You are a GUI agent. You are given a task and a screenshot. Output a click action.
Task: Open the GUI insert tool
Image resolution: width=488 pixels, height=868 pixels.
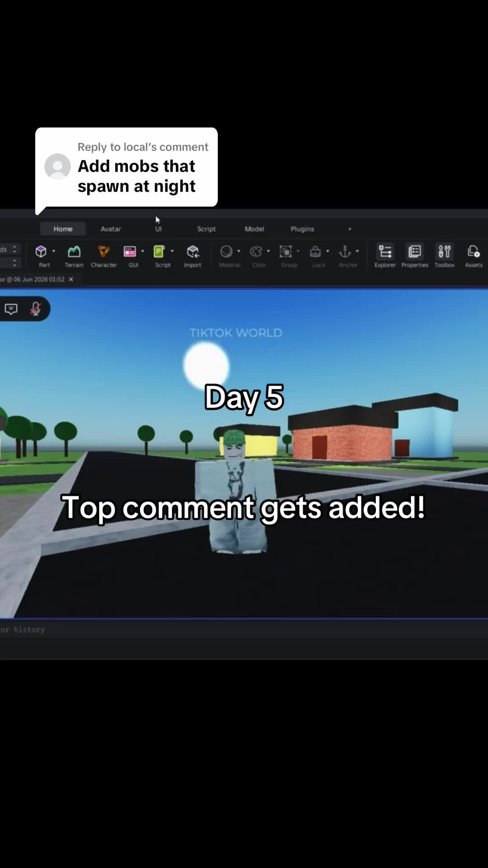point(130,256)
